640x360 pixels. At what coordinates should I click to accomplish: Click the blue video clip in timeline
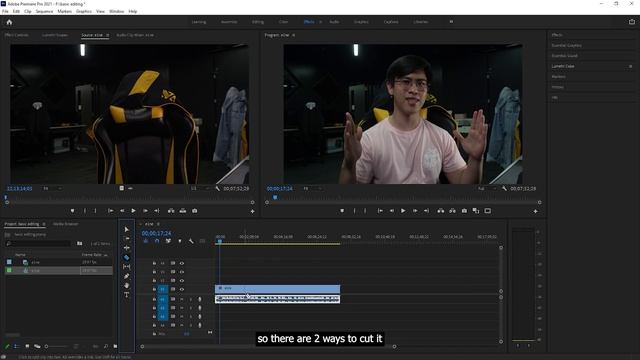[277, 289]
